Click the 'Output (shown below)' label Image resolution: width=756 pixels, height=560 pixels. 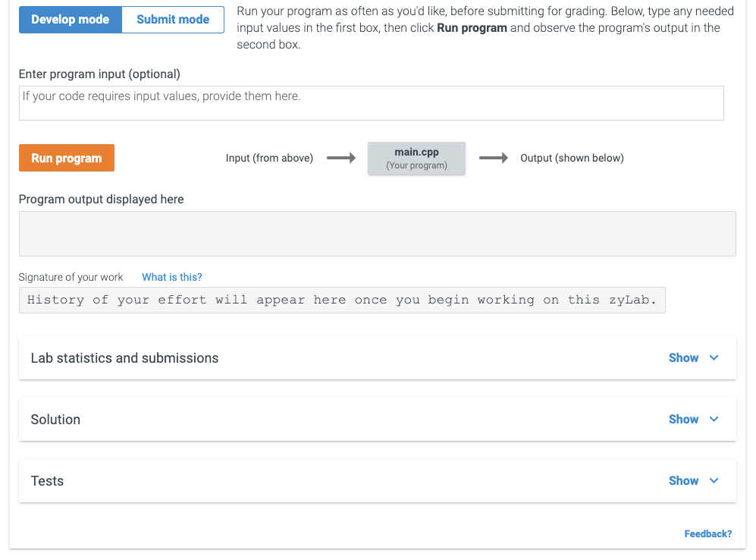pyautogui.click(x=572, y=159)
